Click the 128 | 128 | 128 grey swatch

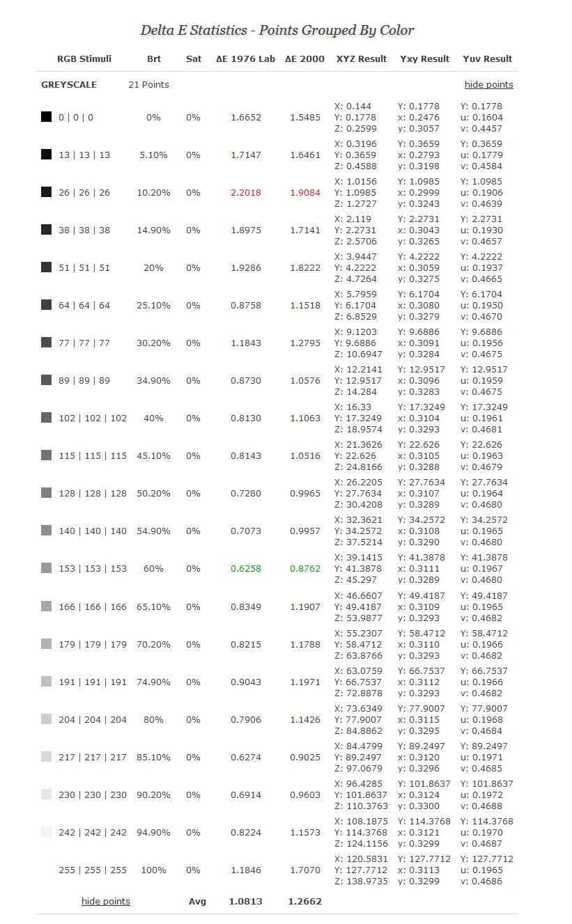tap(47, 493)
